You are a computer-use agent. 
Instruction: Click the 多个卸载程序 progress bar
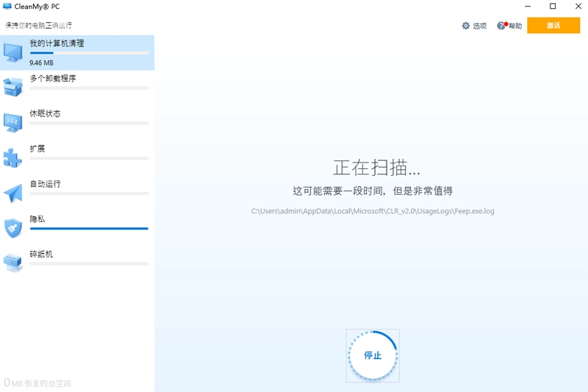(x=89, y=88)
